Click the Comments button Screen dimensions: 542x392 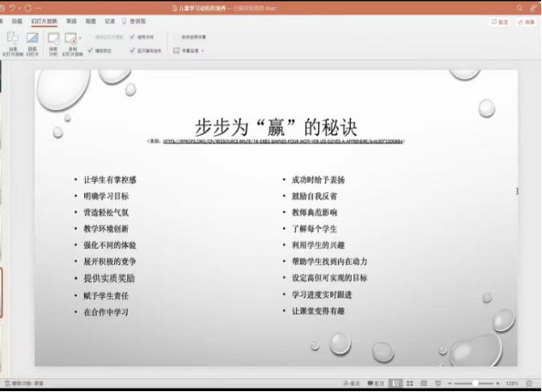tap(499, 21)
